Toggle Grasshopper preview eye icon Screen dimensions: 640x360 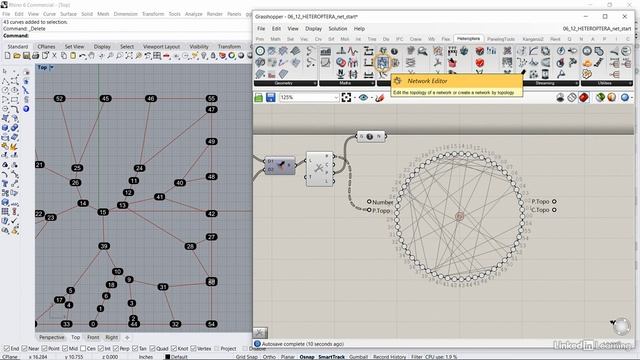[363, 98]
